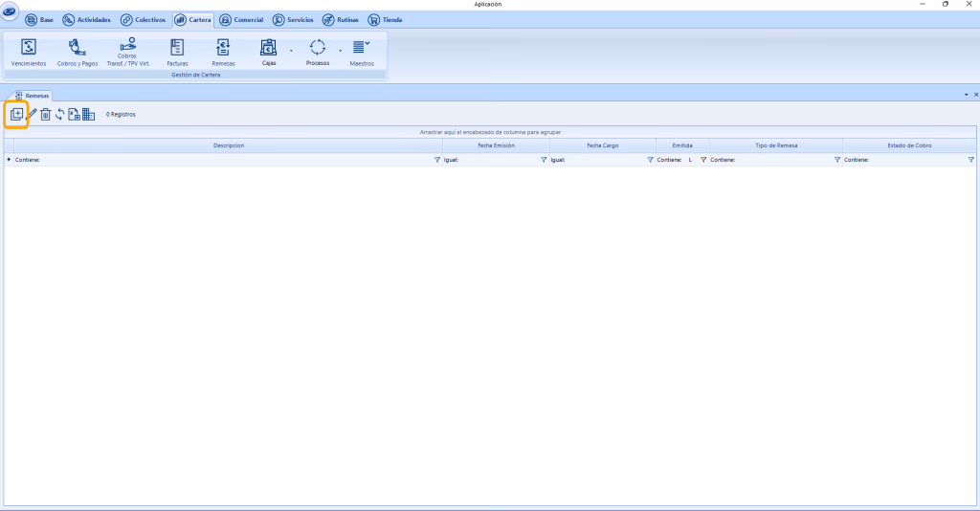
Task: Delete record using the trash icon
Action: pos(45,114)
